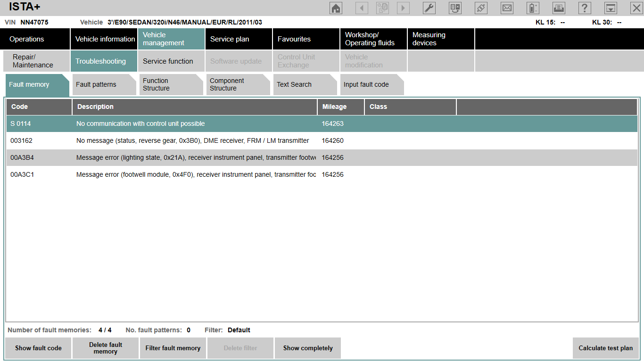644x362 pixels.
Task: Click the greyed-out Software update submenu
Action: point(239,61)
